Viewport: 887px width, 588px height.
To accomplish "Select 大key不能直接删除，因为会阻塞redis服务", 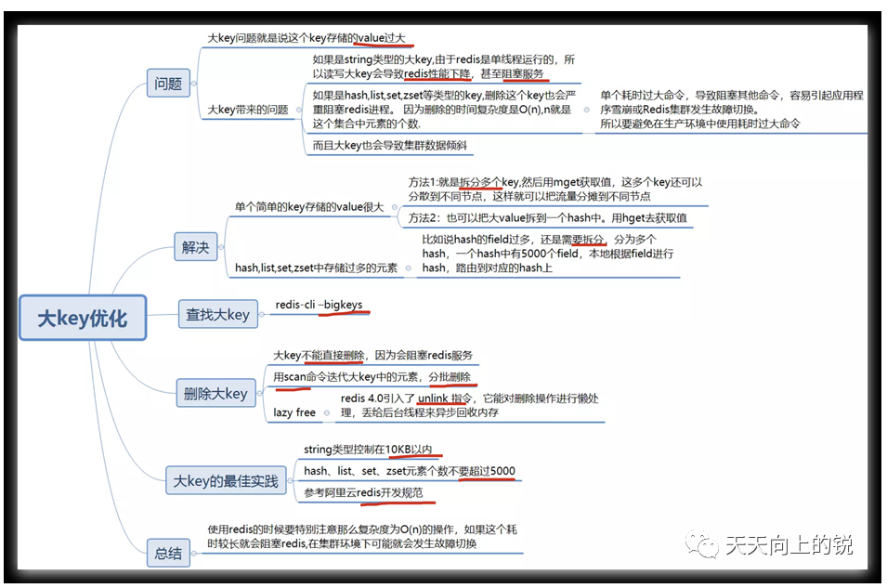I will pyautogui.click(x=372, y=356).
